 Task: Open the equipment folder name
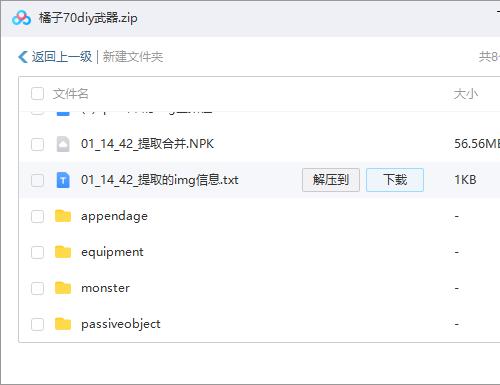coord(112,252)
